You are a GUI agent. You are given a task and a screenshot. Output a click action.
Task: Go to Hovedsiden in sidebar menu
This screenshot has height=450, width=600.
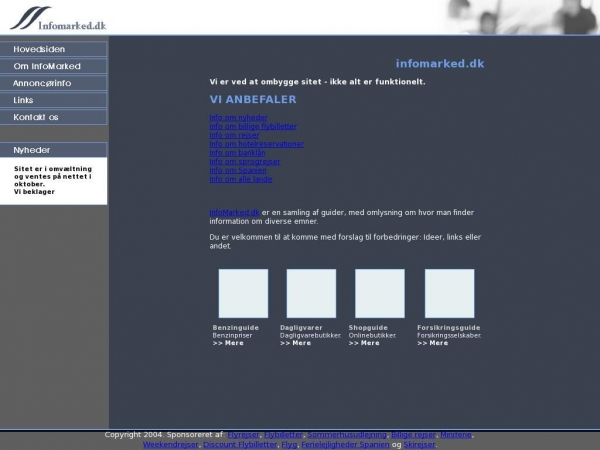pos(54,49)
